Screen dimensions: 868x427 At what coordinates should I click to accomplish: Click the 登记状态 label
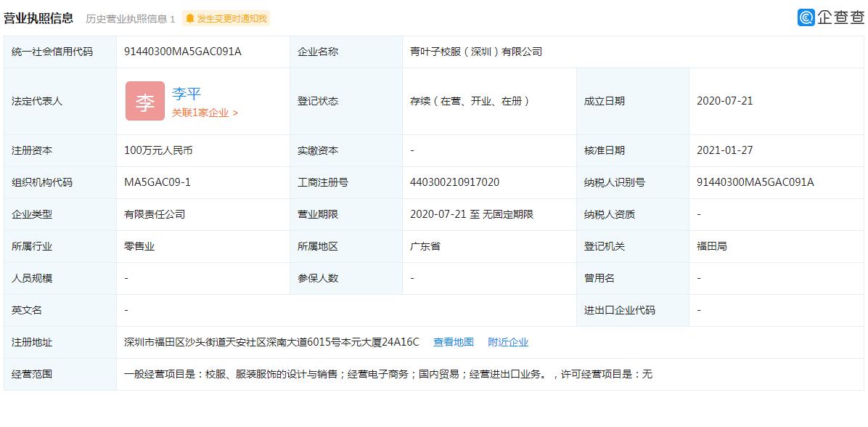click(x=318, y=102)
